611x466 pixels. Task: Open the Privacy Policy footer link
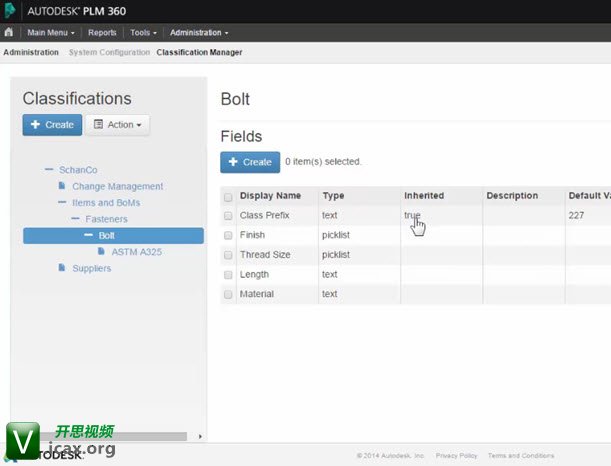tap(456, 455)
